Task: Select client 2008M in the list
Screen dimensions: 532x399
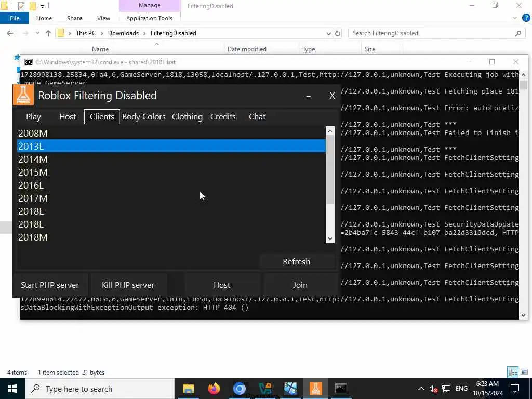Action: pos(171,134)
